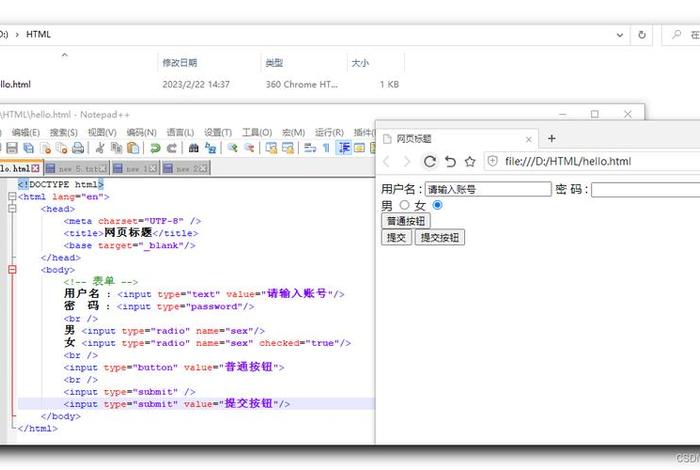This screenshot has height=470, width=700.
Task: Click the 用户名 text input field
Action: (x=488, y=189)
